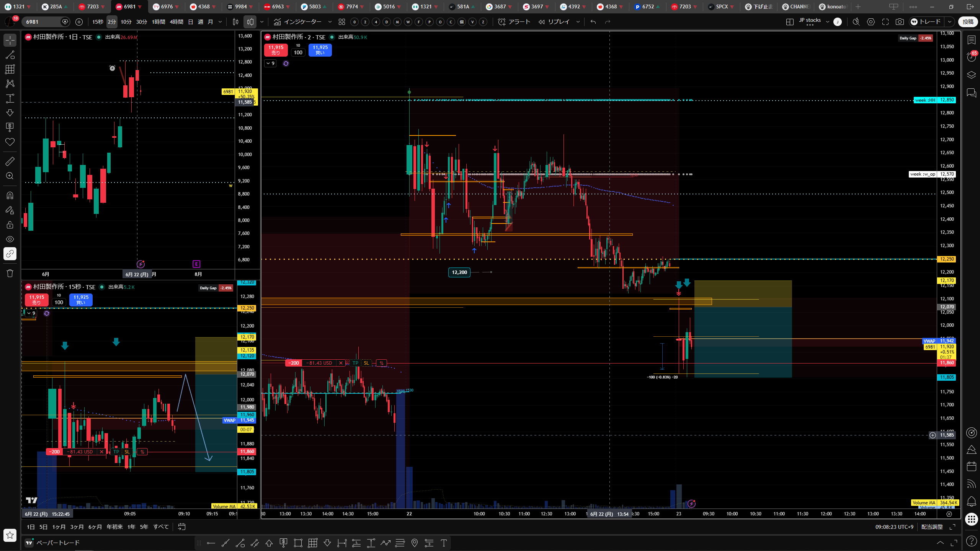This screenshot has width=980, height=551.
Task: Click the red −200 position label
Action: pos(294,363)
